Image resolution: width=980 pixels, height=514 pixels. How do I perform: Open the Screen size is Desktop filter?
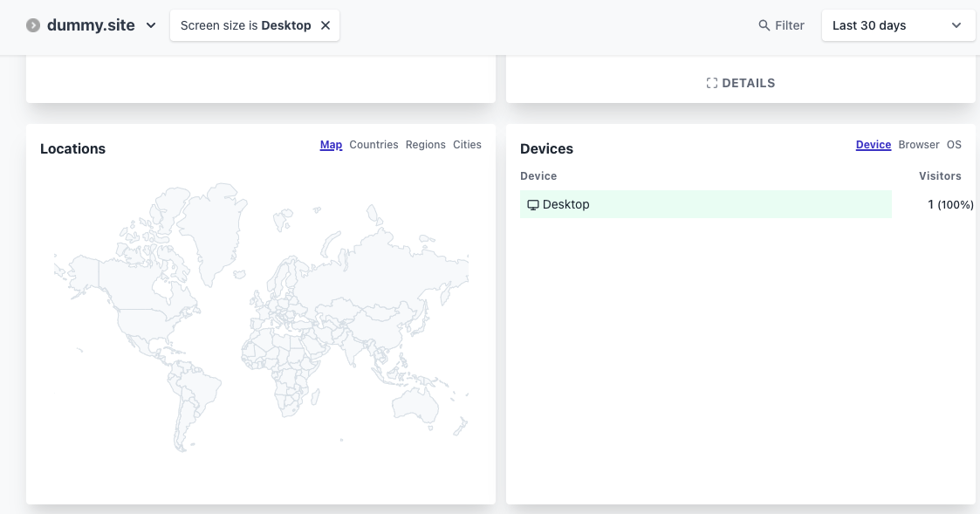(245, 25)
